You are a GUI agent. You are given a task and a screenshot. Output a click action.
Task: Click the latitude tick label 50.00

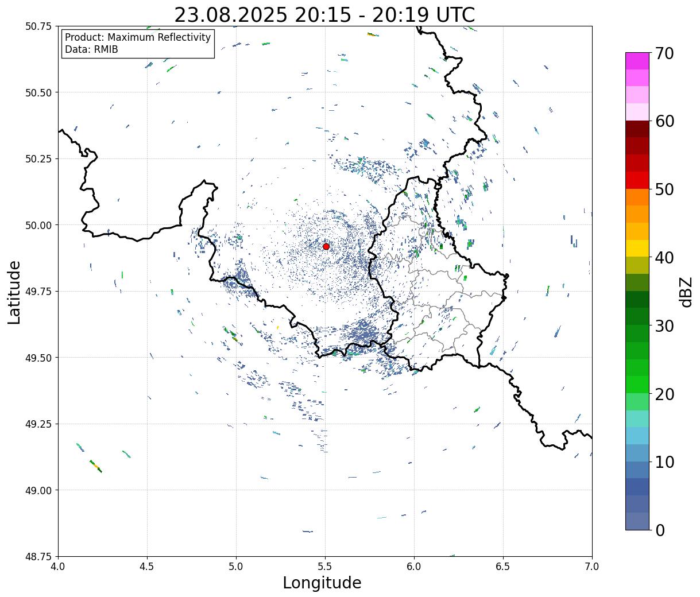point(38,225)
